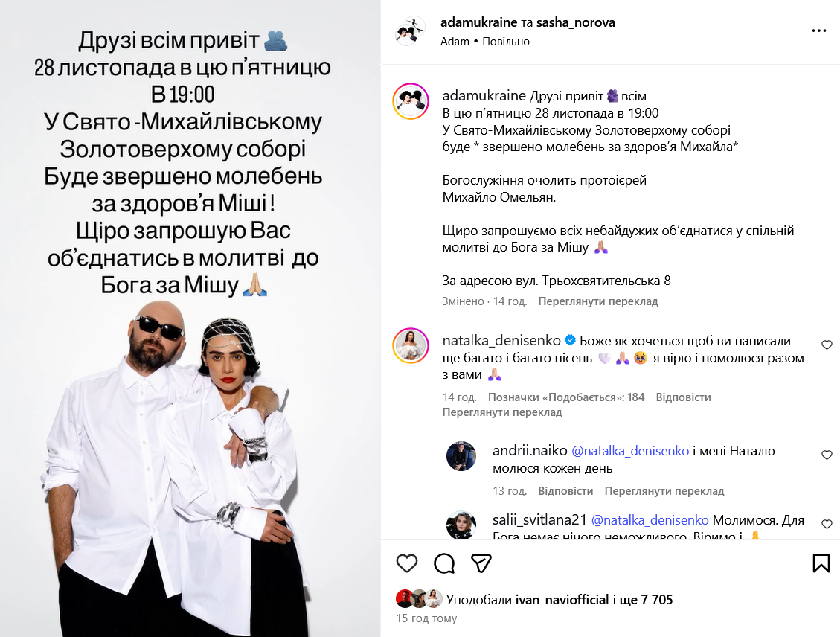Open comments via speech bubble icon

(x=444, y=563)
